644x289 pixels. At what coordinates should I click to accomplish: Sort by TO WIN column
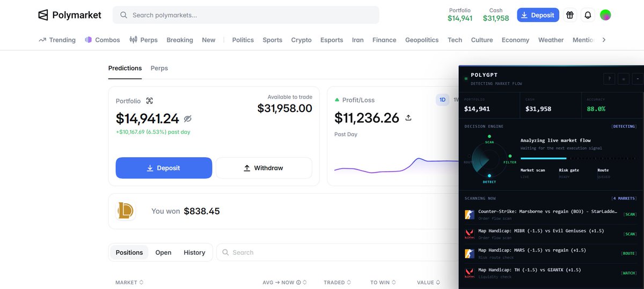383,282
